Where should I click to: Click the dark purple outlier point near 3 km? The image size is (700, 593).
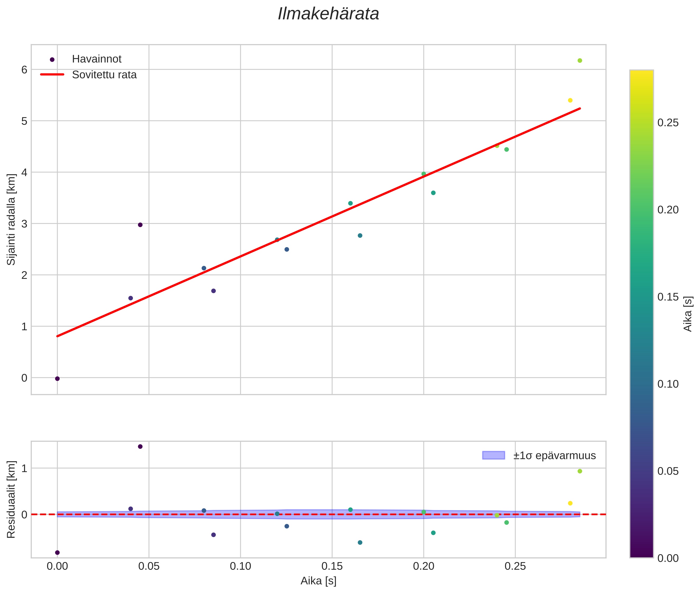point(140,225)
